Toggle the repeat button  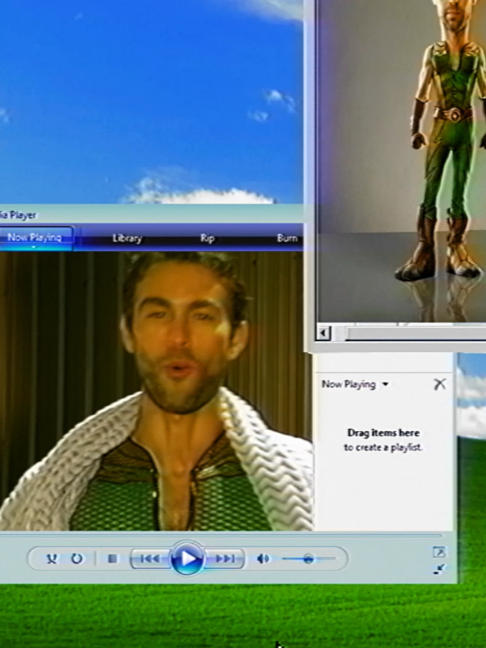[x=77, y=559]
